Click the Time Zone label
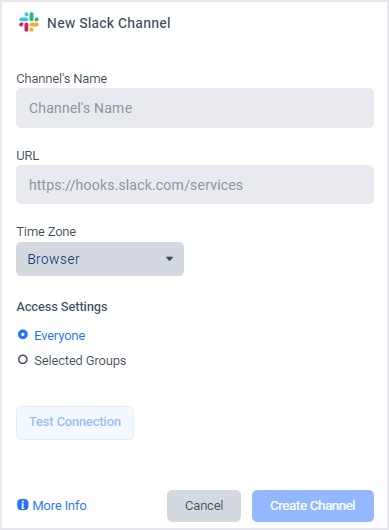 pyautogui.click(x=46, y=232)
